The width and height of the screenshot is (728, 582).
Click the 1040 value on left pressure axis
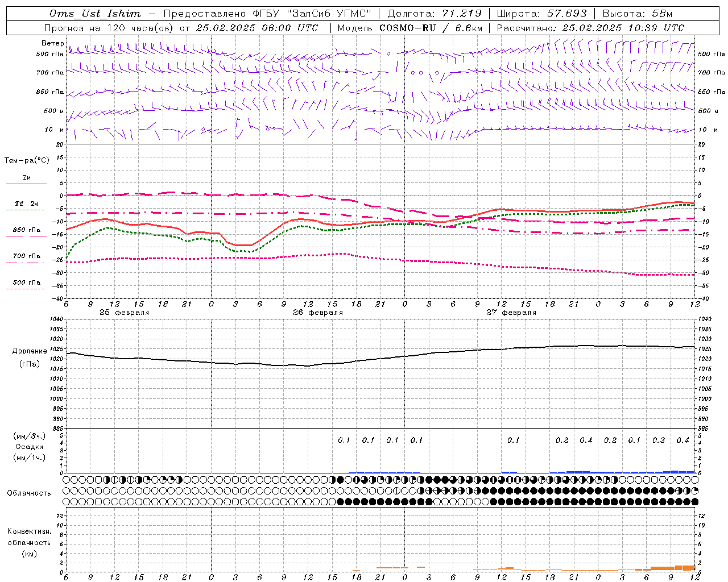[x=56, y=319]
